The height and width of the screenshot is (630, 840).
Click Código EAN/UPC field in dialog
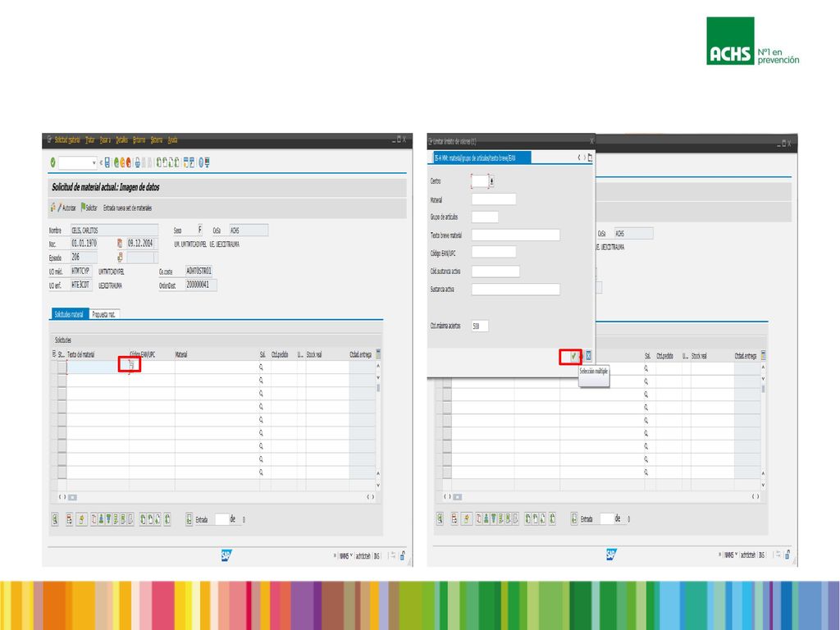tap(494, 253)
